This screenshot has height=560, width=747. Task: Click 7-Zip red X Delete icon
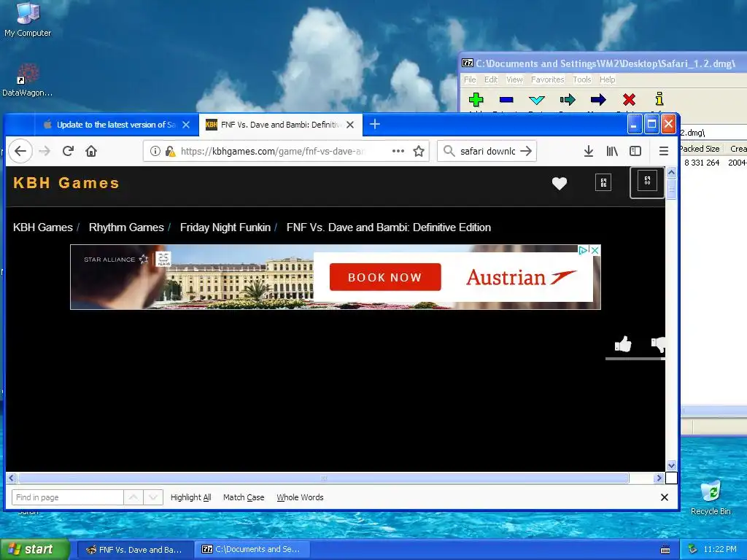tap(629, 99)
